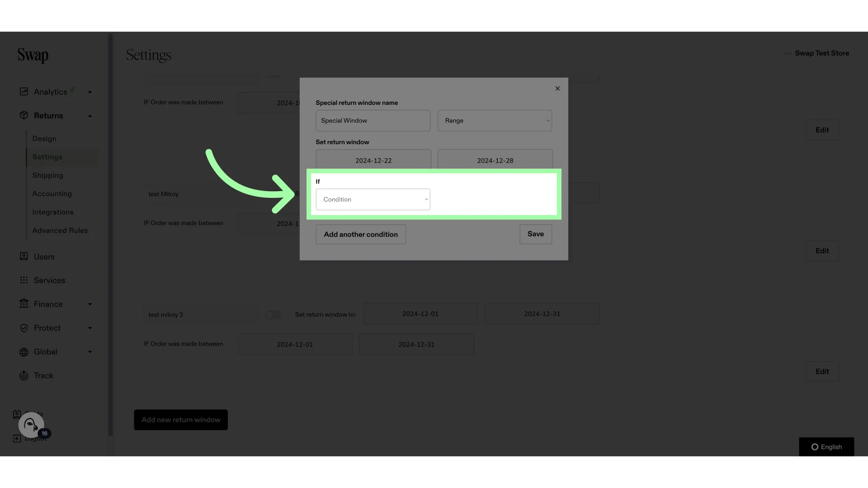
Task: Open the Design submenu item
Action: click(44, 139)
